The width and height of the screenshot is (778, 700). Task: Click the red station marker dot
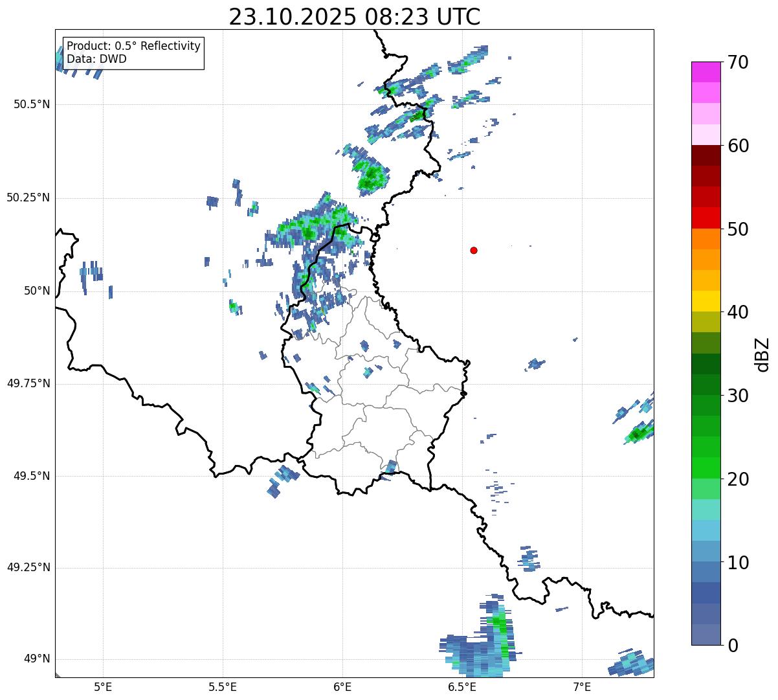pyautogui.click(x=474, y=251)
